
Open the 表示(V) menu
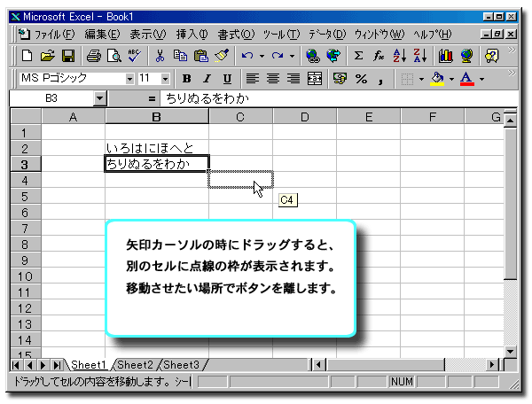point(148,35)
